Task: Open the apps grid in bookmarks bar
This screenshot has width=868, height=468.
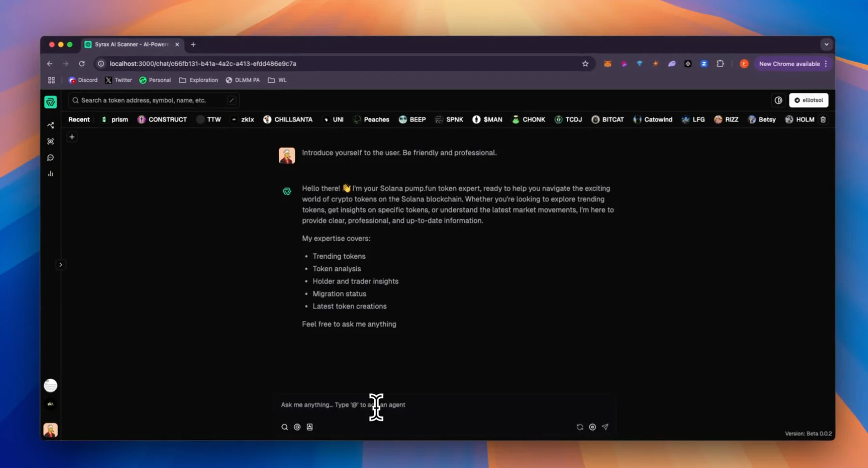Action: [x=51, y=80]
